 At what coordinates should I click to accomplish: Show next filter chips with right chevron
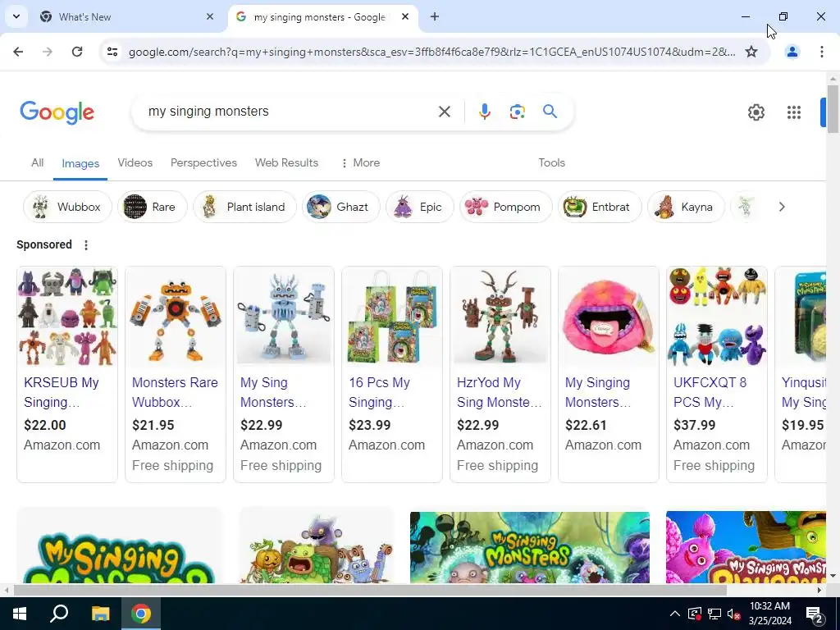tap(782, 207)
